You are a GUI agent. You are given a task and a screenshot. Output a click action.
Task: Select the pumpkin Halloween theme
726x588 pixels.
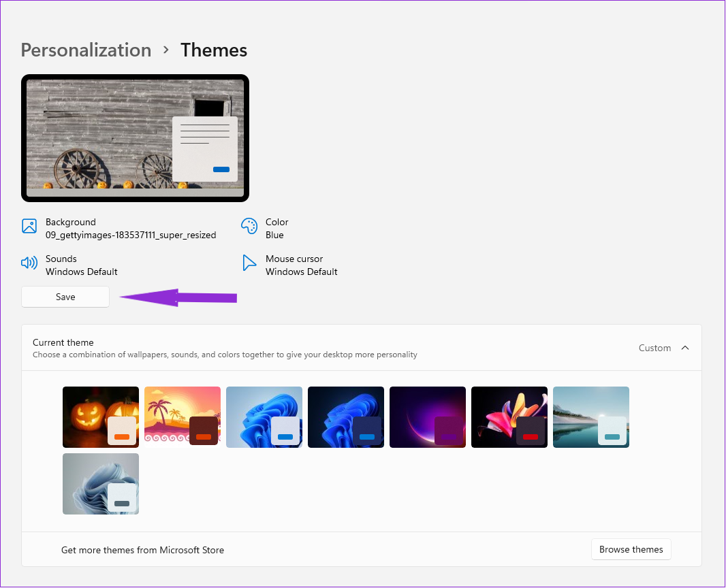[x=100, y=416]
